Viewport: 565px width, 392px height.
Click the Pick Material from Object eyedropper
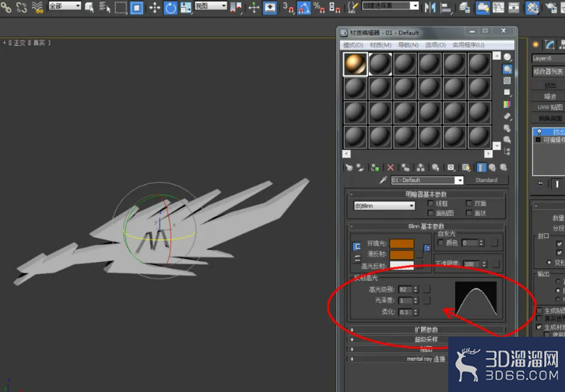[383, 180]
